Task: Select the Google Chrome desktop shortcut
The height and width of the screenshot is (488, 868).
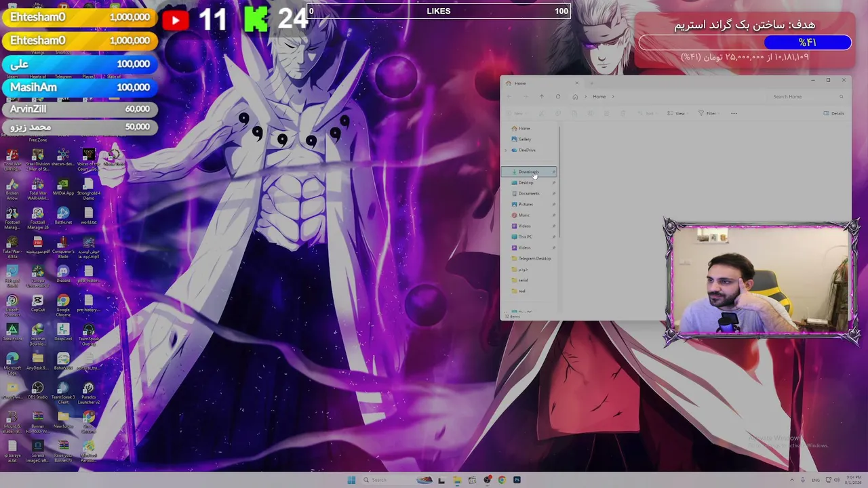Action: pos(63,306)
